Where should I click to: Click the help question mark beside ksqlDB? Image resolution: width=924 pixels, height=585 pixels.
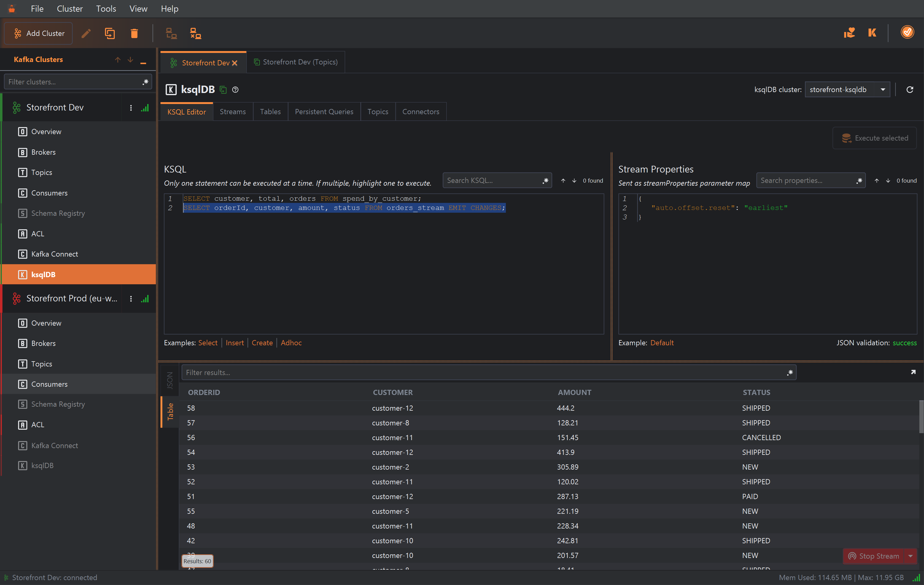235,90
